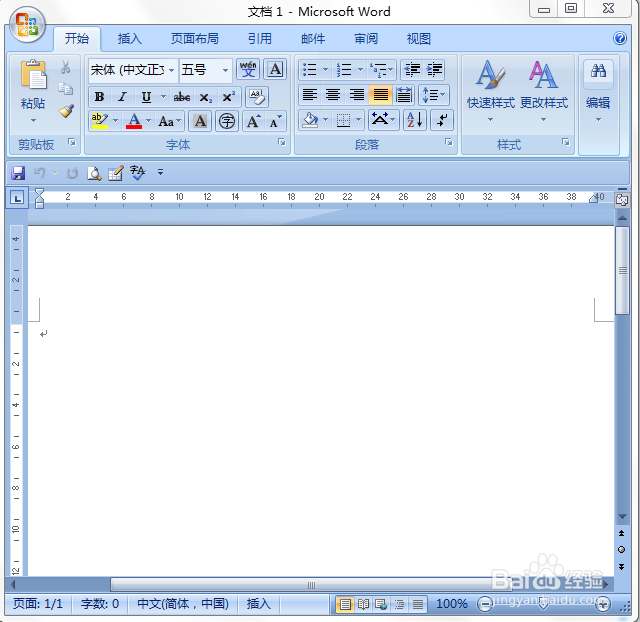Image resolution: width=640 pixels, height=622 pixels.
Task: Increase indent icon
Action: pos(434,70)
